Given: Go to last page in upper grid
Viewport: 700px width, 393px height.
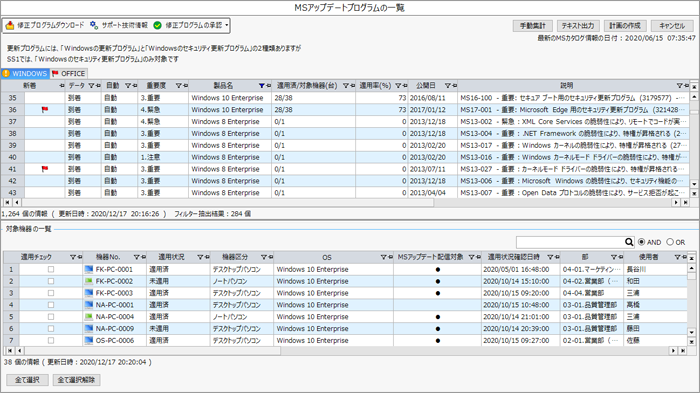Looking at the screenshot, I should coord(685,202).
